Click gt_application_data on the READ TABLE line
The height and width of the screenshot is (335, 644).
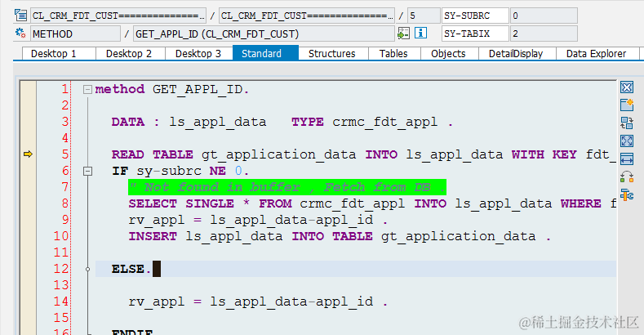(x=279, y=155)
